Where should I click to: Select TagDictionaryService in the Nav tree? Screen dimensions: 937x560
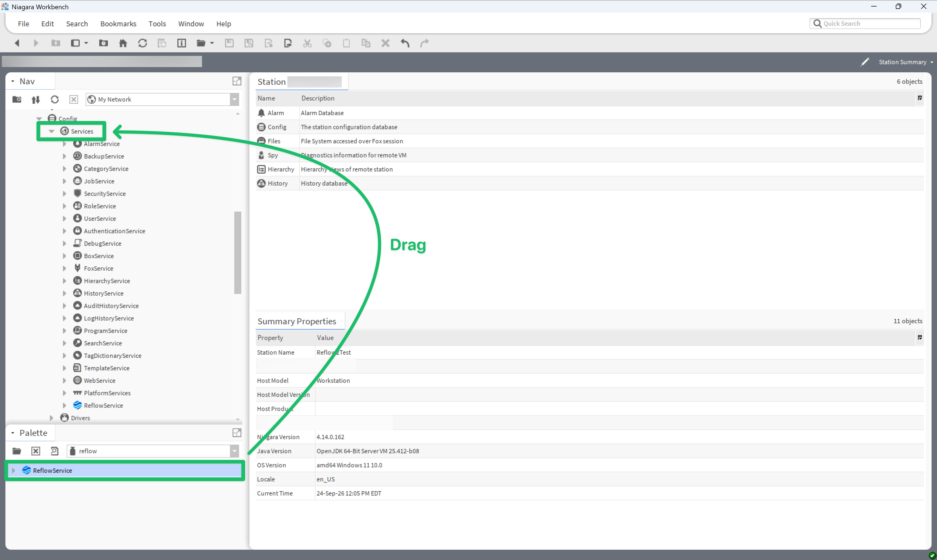tap(113, 355)
